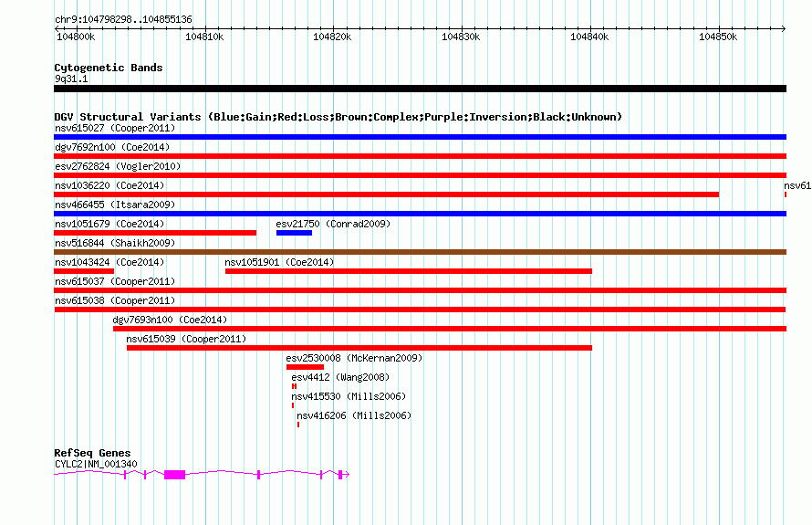The height and width of the screenshot is (525, 812).
Task: Open dgv7693n100 (Coe2014) variant label
Action: (170, 320)
